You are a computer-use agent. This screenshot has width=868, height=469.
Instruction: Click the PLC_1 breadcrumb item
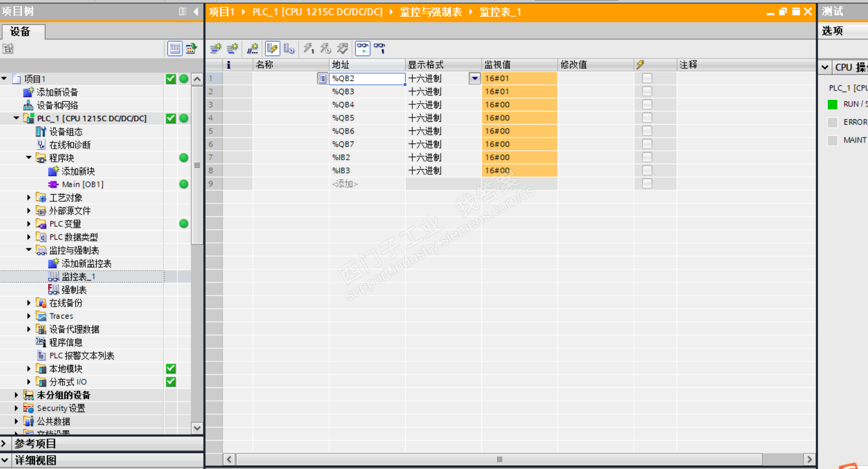pos(318,12)
